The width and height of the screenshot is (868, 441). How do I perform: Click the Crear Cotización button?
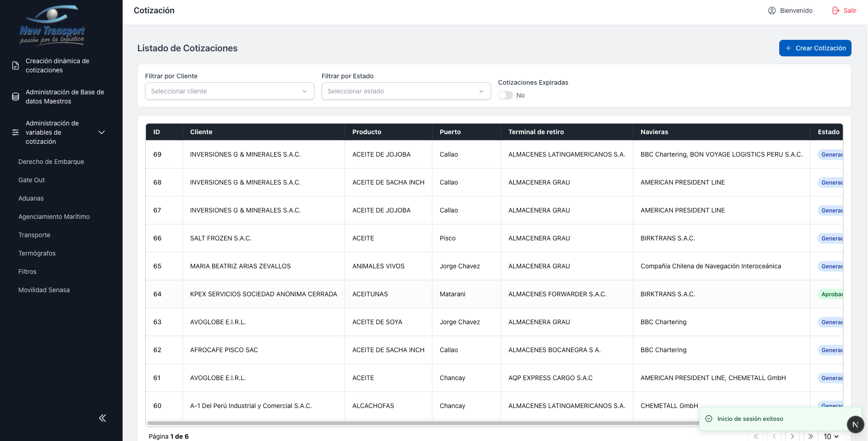click(815, 48)
